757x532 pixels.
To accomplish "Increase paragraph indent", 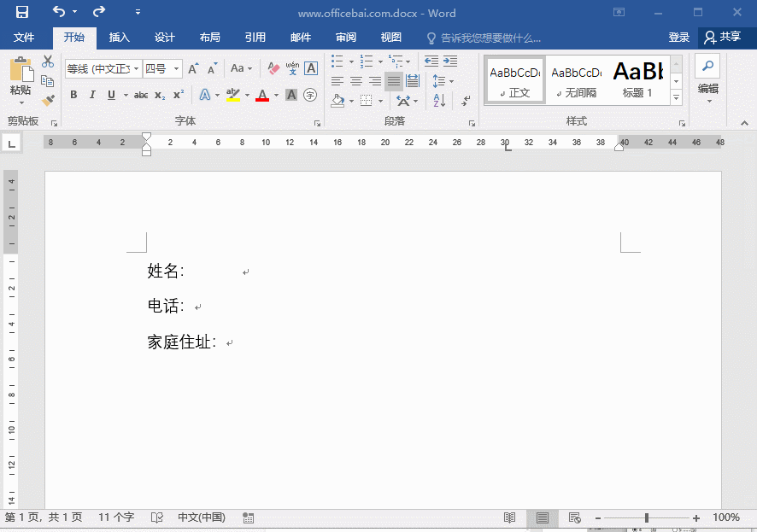I will point(450,61).
